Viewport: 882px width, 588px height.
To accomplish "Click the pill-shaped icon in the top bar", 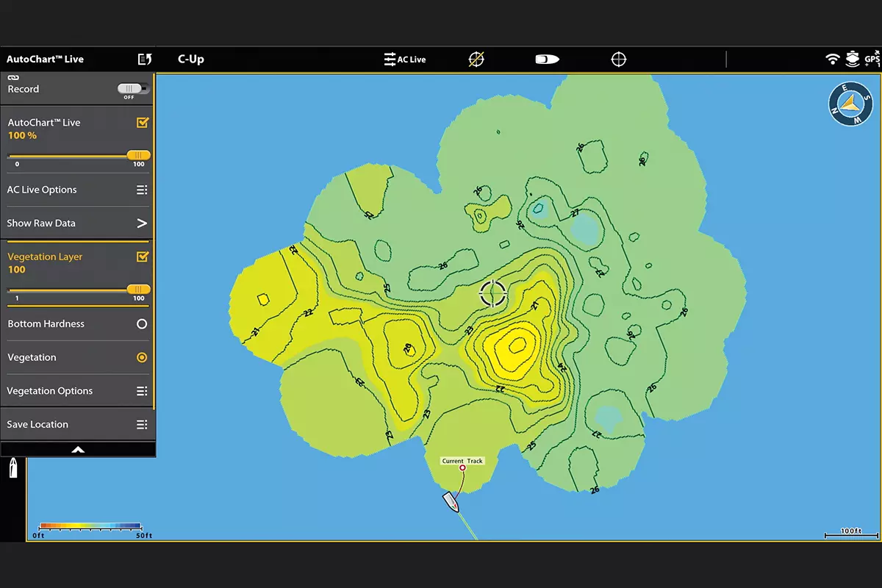I will (547, 60).
